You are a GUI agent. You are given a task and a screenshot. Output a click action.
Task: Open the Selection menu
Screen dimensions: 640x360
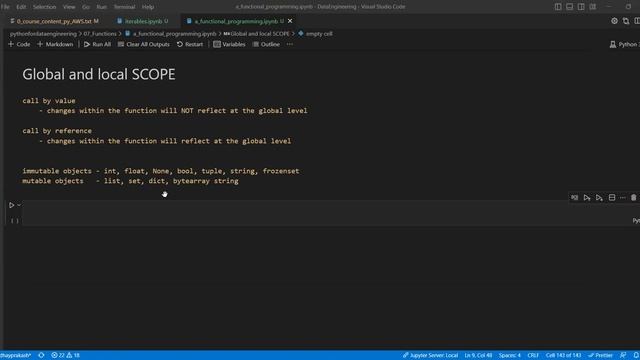coord(44,7)
